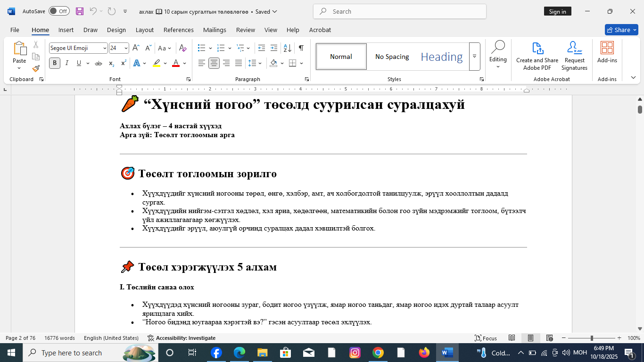644x362 pixels.
Task: Expand the Styles gallery list
Action: [474, 57]
